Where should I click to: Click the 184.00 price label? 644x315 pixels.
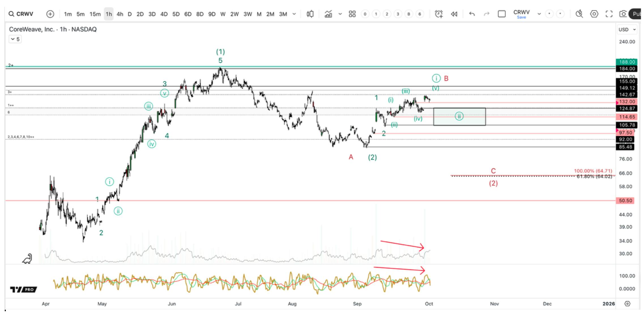[626, 69]
